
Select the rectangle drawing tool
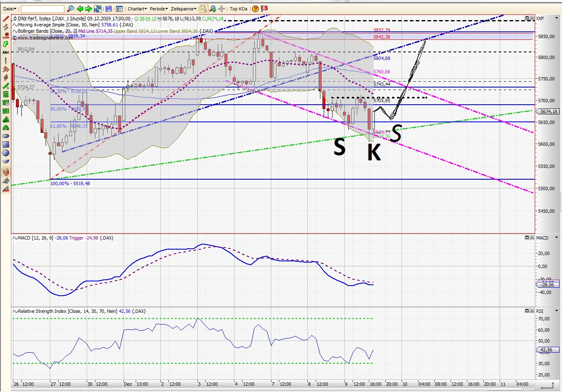click(5, 144)
